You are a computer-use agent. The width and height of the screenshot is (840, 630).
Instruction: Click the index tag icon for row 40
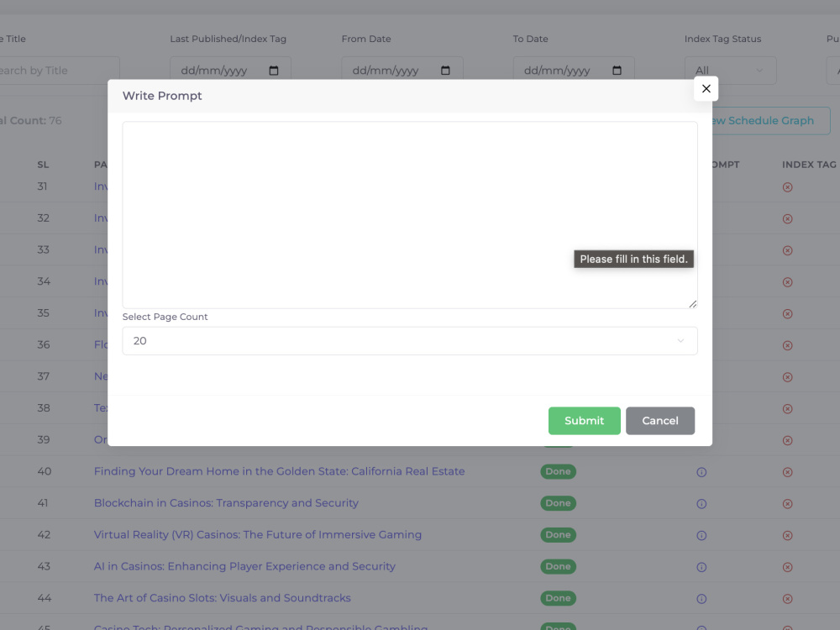(788, 472)
